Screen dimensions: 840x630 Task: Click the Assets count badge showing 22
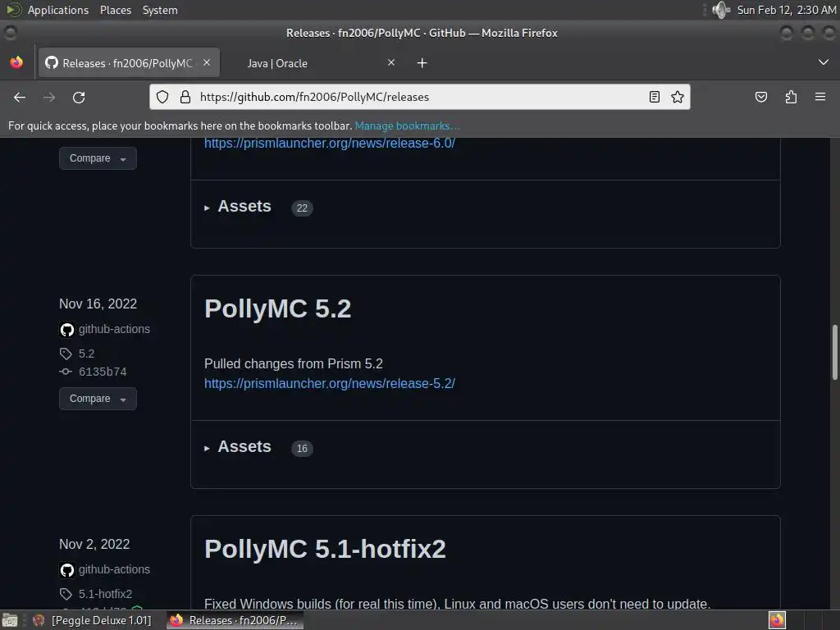pyautogui.click(x=302, y=208)
